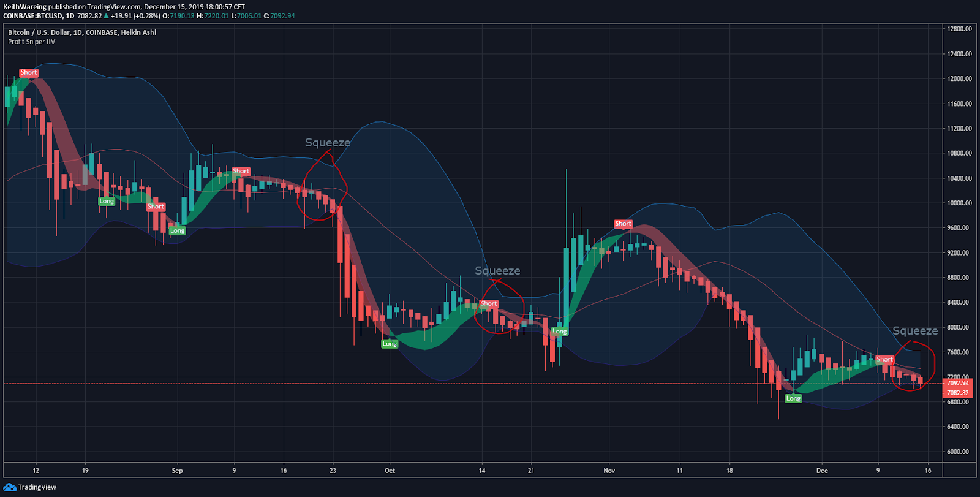The width and height of the screenshot is (980, 497).
Task: Click the Dec label on the time axis
Action: coord(822,471)
